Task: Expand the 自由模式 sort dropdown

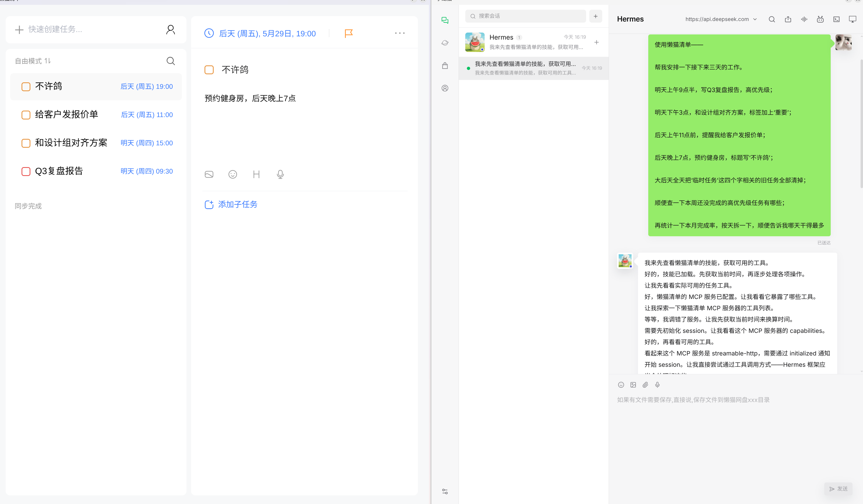Action: tap(33, 61)
